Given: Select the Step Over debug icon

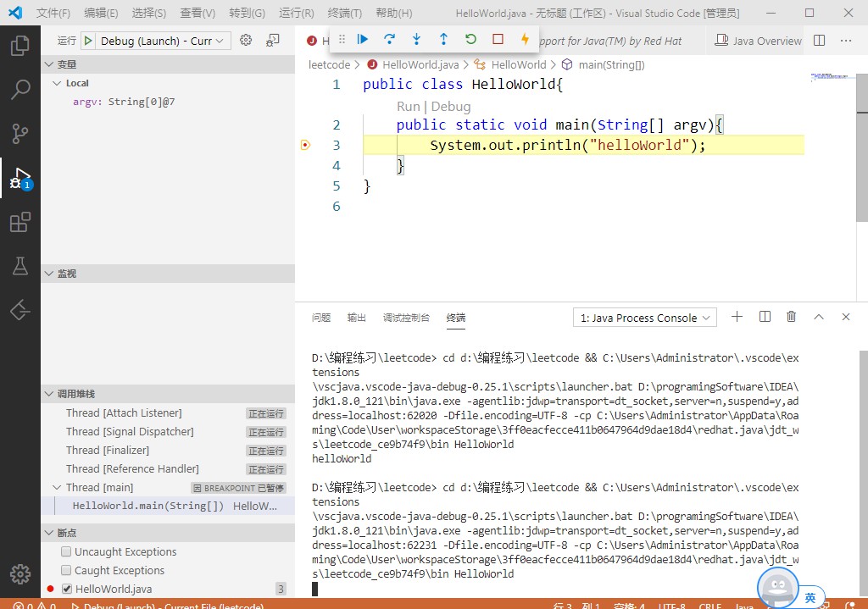Looking at the screenshot, I should tap(389, 39).
